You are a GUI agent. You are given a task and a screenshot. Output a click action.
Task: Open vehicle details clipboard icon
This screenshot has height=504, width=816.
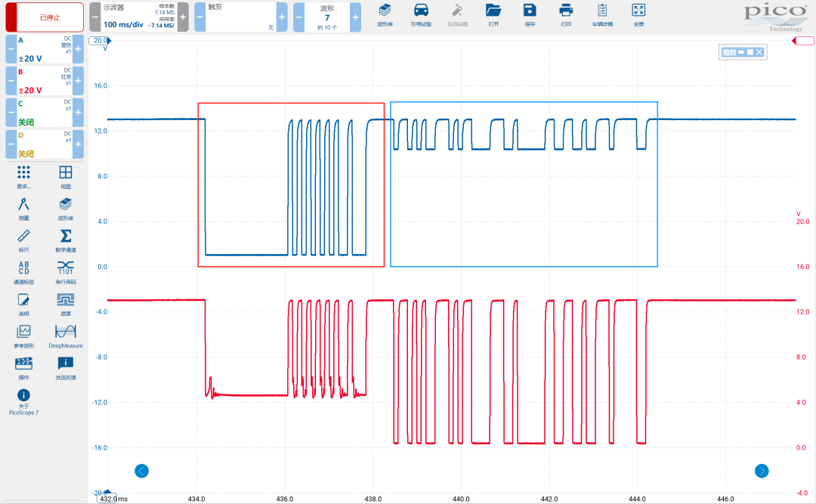coord(602,15)
